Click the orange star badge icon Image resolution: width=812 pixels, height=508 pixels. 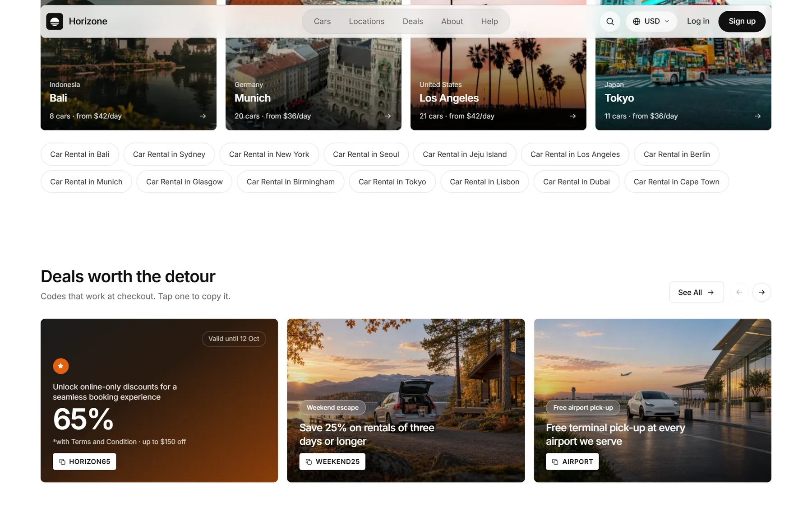click(x=61, y=366)
